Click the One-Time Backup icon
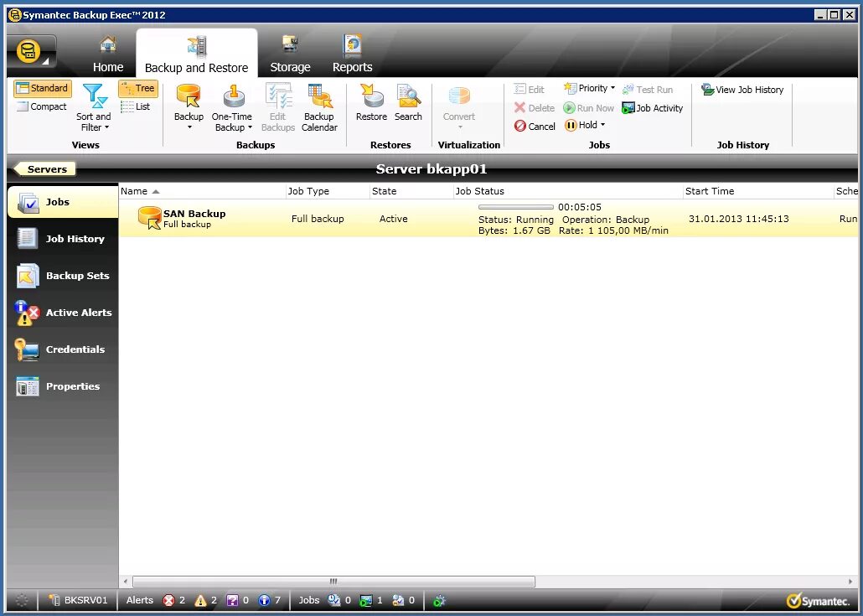Viewport: 863px width, 616px height. click(x=234, y=96)
